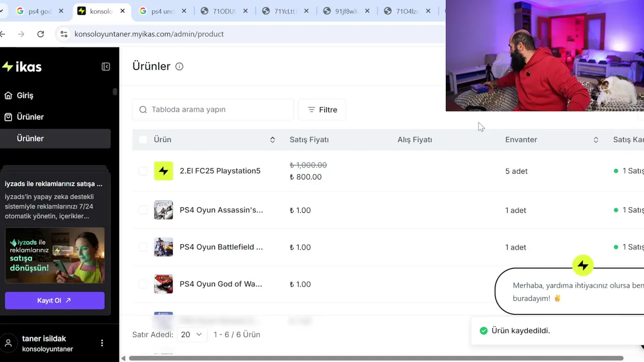Switch to the 71ODUI browser tab
The image size is (644, 362).
click(223, 11)
